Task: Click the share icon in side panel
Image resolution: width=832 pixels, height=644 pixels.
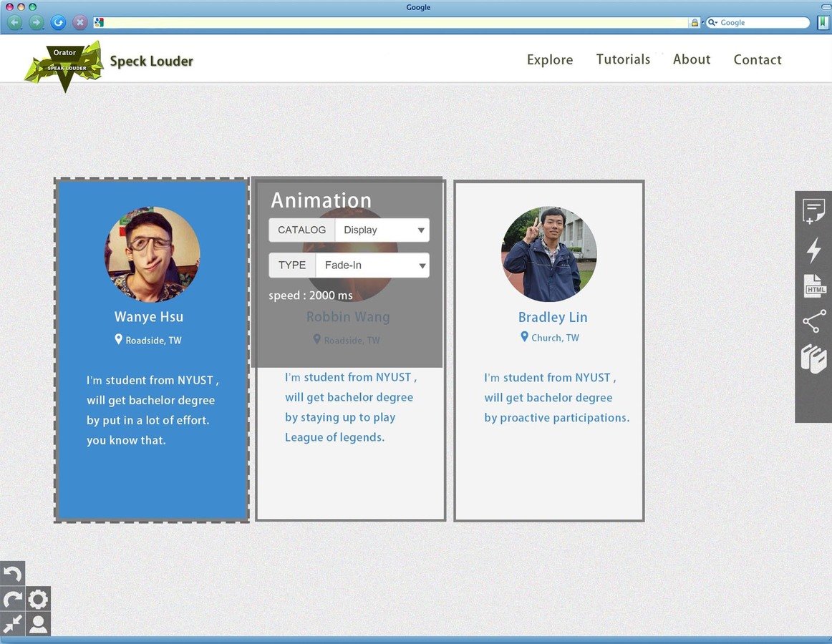Action: coord(814,321)
